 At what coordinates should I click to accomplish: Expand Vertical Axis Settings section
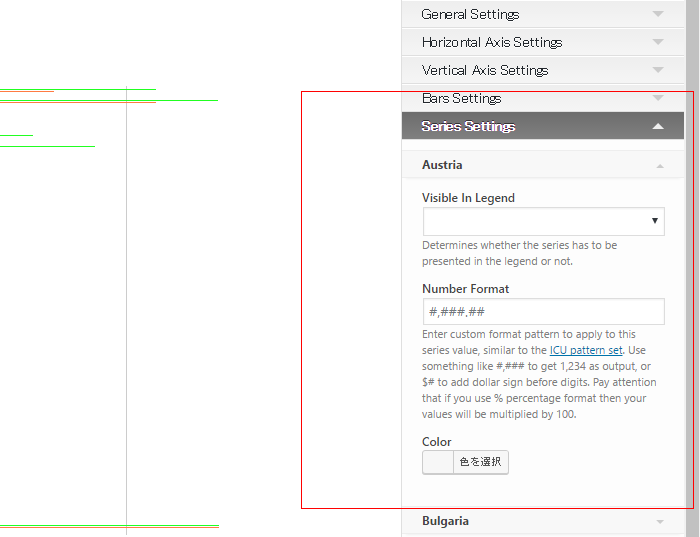click(x=542, y=70)
